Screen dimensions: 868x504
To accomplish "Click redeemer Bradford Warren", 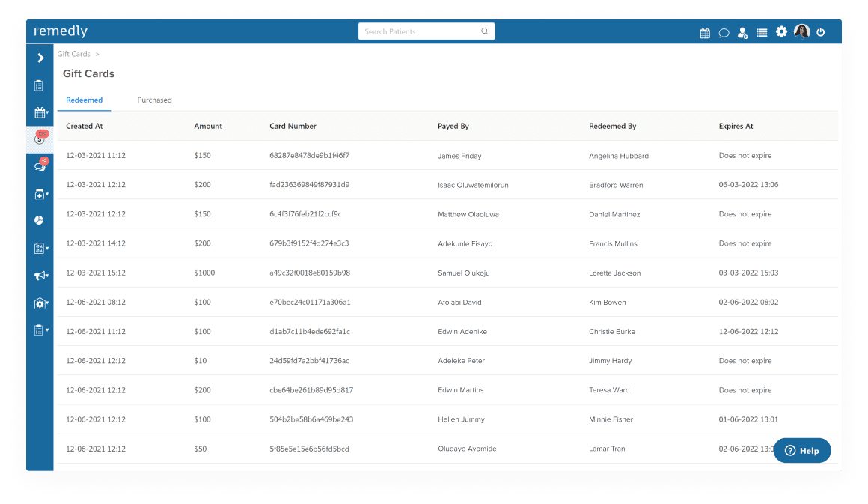I will 616,185.
